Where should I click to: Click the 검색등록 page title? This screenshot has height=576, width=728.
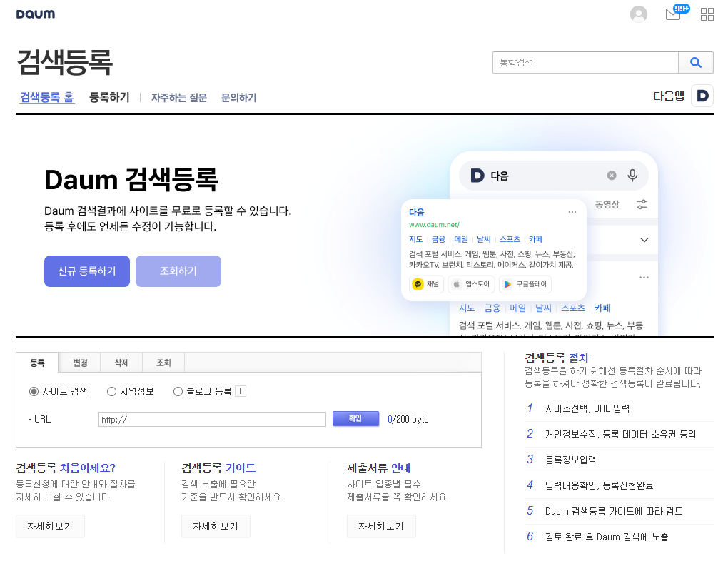pyautogui.click(x=64, y=62)
